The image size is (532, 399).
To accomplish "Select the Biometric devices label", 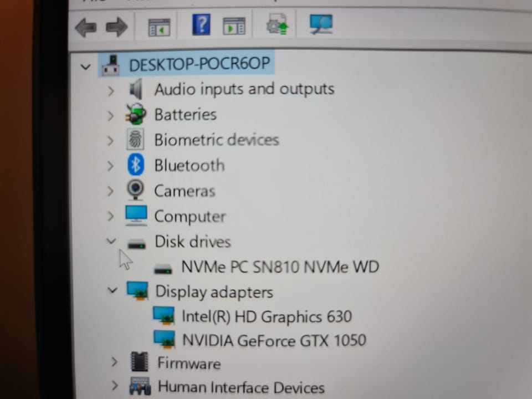I will [217, 140].
